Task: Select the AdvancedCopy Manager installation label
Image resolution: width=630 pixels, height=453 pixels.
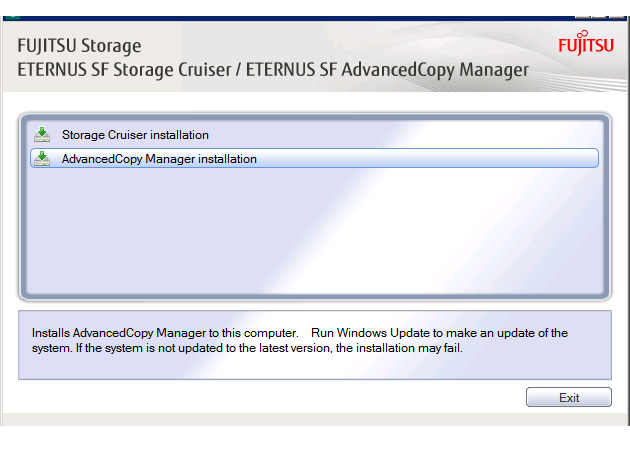Action: [159, 159]
